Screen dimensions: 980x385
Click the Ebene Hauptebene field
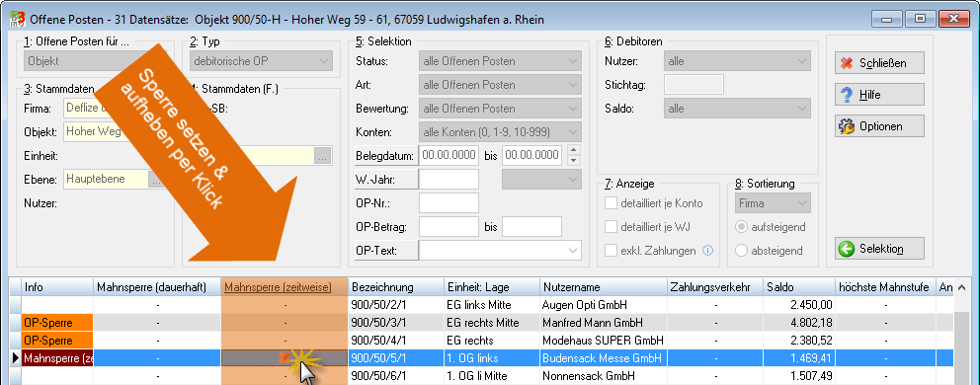[x=106, y=180]
